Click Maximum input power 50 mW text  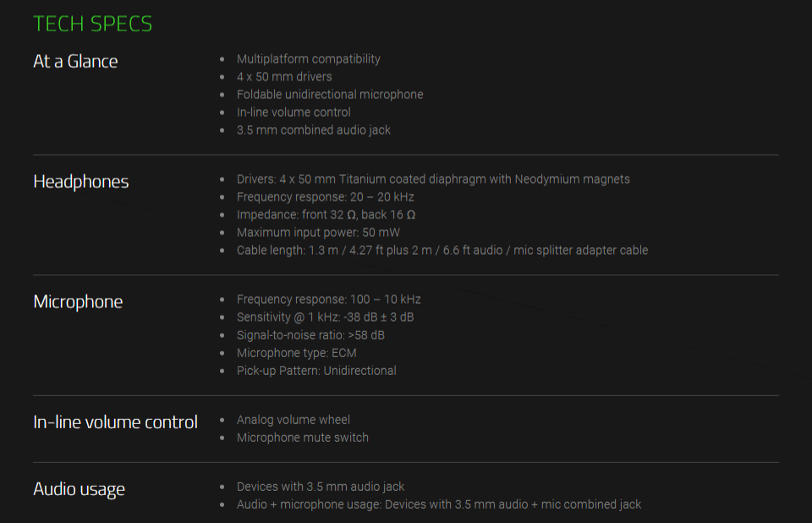pyautogui.click(x=319, y=232)
